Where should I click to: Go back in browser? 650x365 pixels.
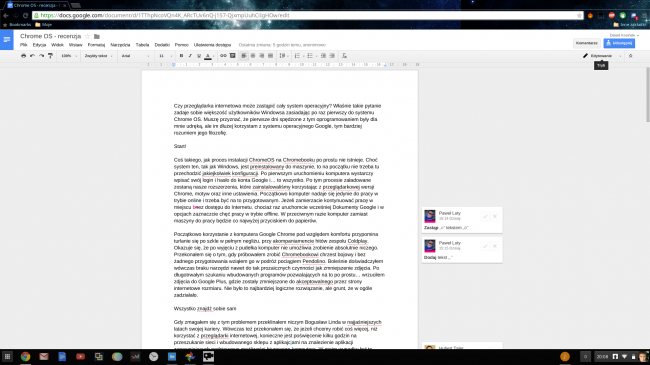tap(6, 15)
